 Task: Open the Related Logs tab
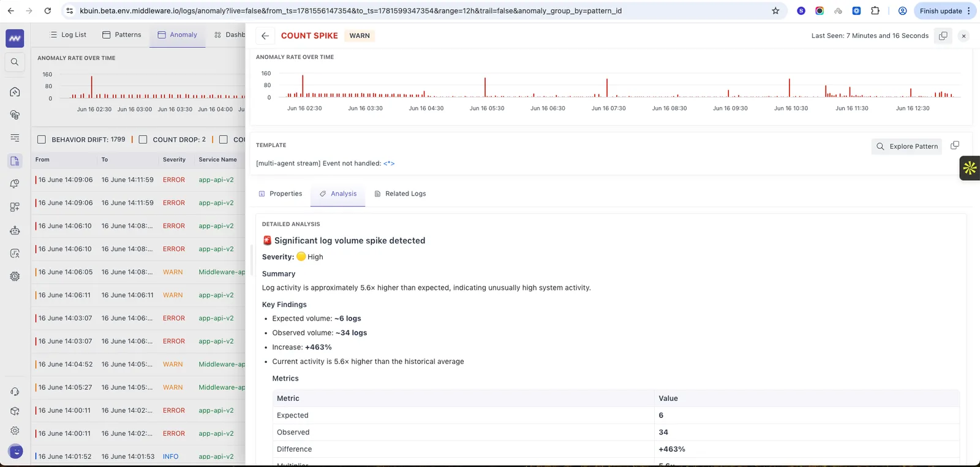[x=400, y=194]
